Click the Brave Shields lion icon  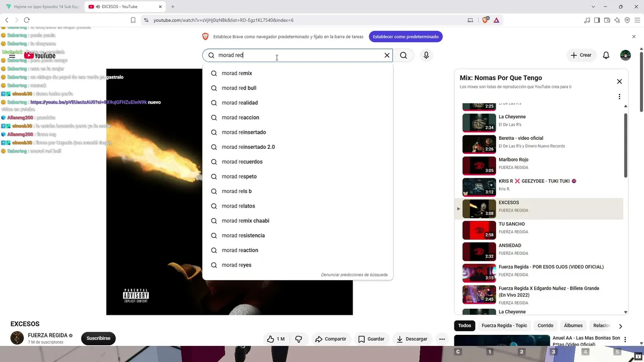tap(485, 20)
